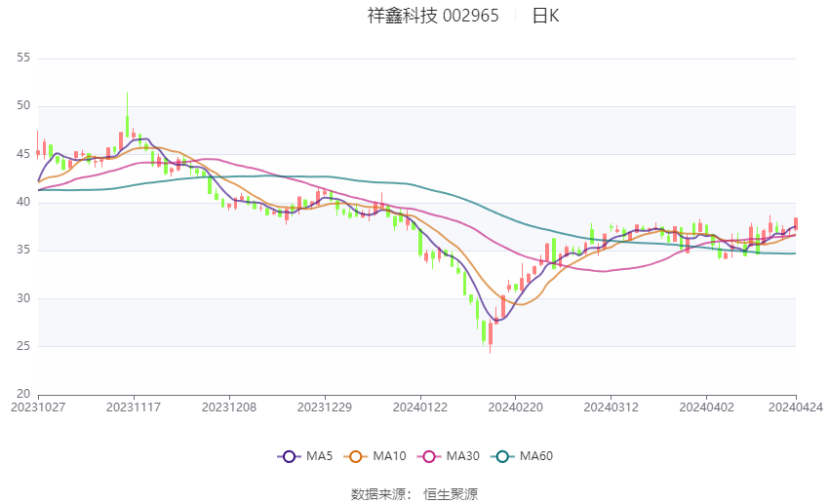
Task: Select the 20231117 date axis label
Action: [134, 407]
